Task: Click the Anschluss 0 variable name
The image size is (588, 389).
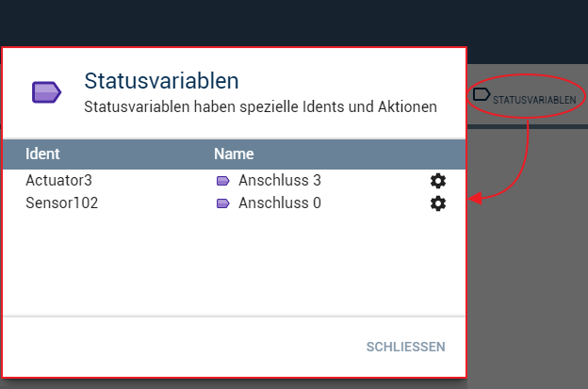Action: [x=280, y=203]
